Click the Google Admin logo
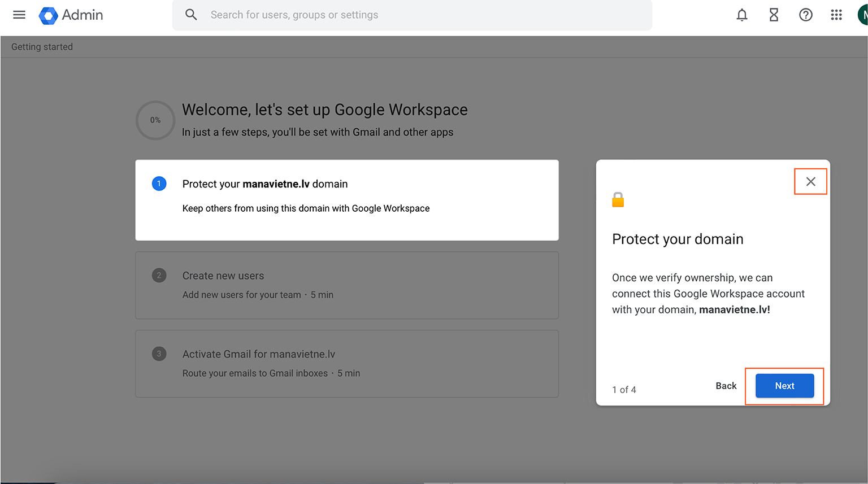 71,15
